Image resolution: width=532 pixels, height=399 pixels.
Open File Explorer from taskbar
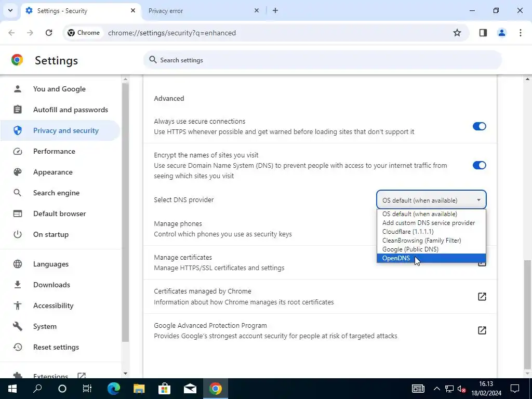pos(139,389)
